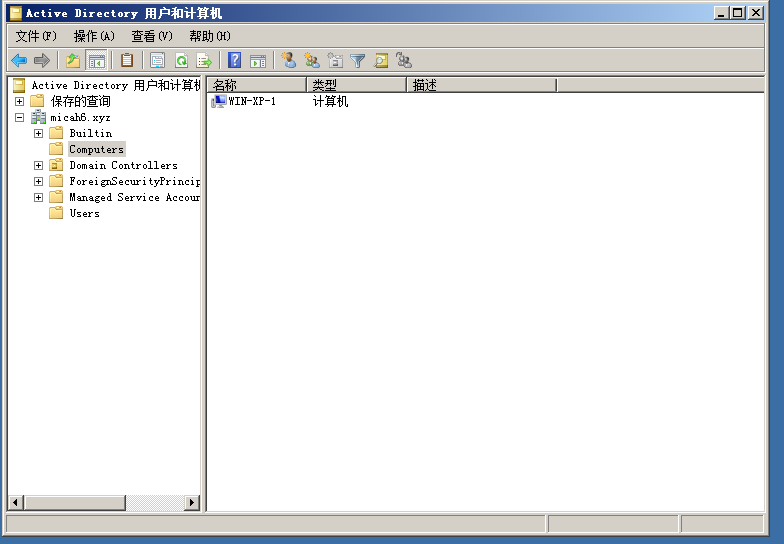
Task: Sort by the 描述 column header
Action: (x=482, y=85)
